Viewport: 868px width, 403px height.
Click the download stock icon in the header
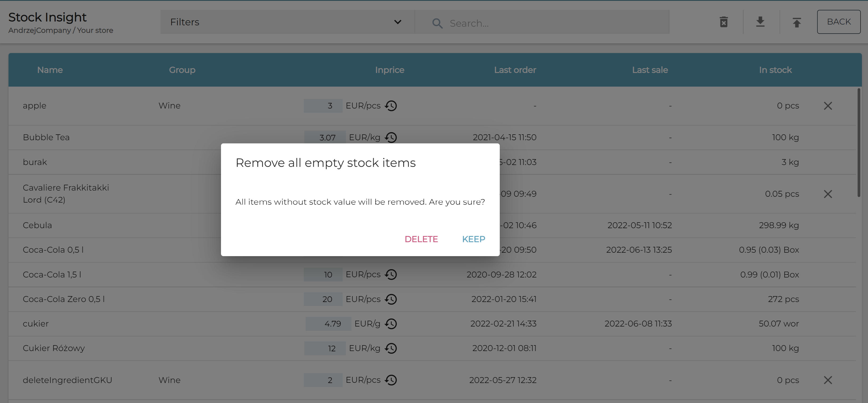pyautogui.click(x=760, y=22)
